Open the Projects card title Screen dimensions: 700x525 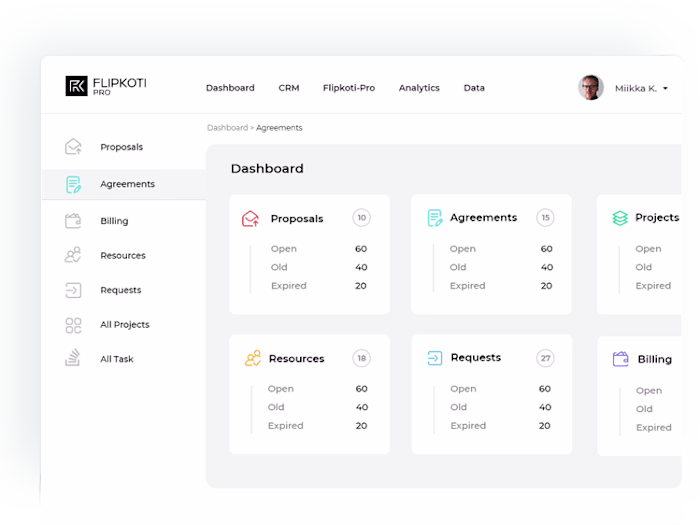coord(657,217)
